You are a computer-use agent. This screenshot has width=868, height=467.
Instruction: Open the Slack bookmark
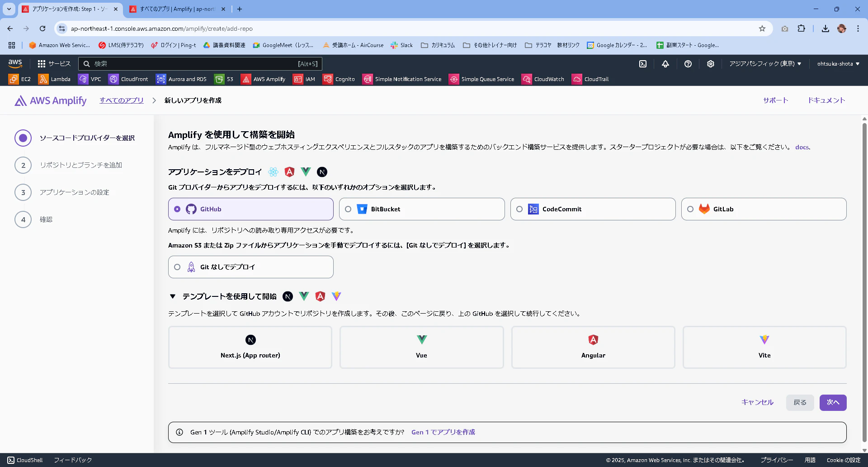[x=401, y=45]
